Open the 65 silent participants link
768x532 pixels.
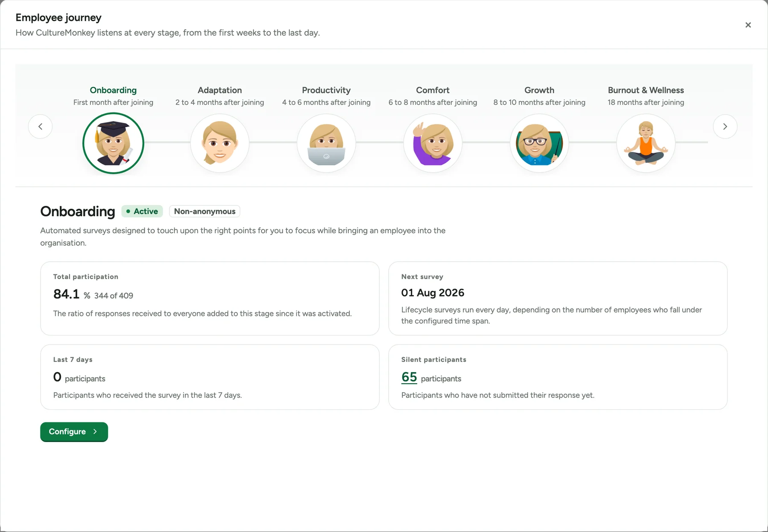[x=409, y=377]
